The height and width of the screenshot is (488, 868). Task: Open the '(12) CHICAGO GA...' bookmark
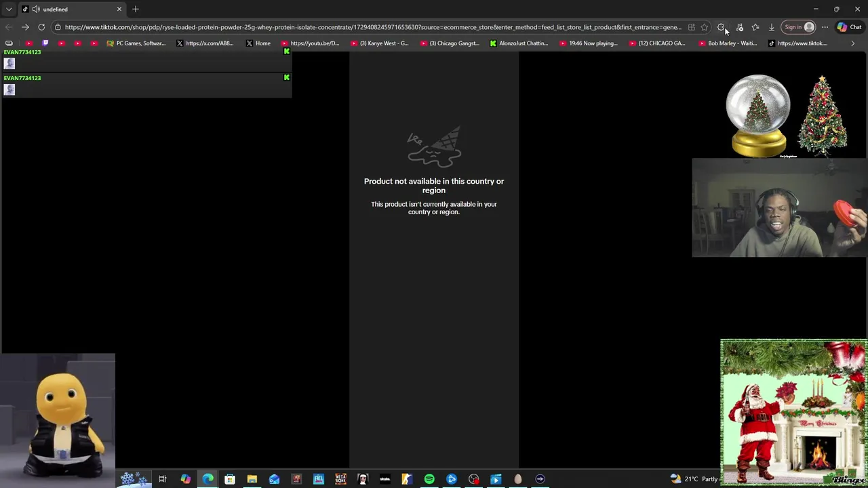click(658, 43)
